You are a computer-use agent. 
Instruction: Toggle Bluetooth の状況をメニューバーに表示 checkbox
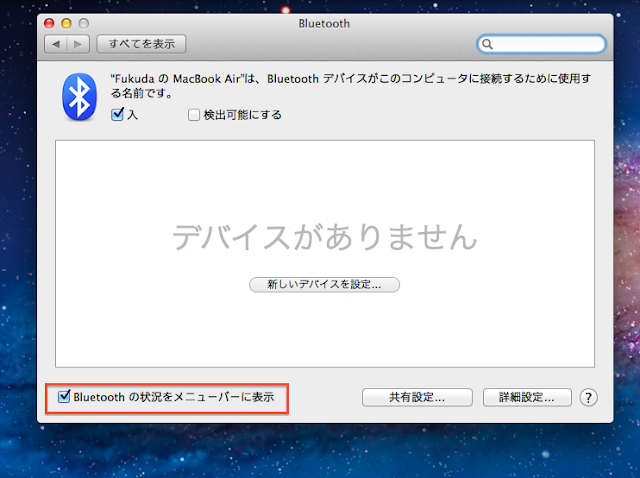pyautogui.click(x=64, y=396)
